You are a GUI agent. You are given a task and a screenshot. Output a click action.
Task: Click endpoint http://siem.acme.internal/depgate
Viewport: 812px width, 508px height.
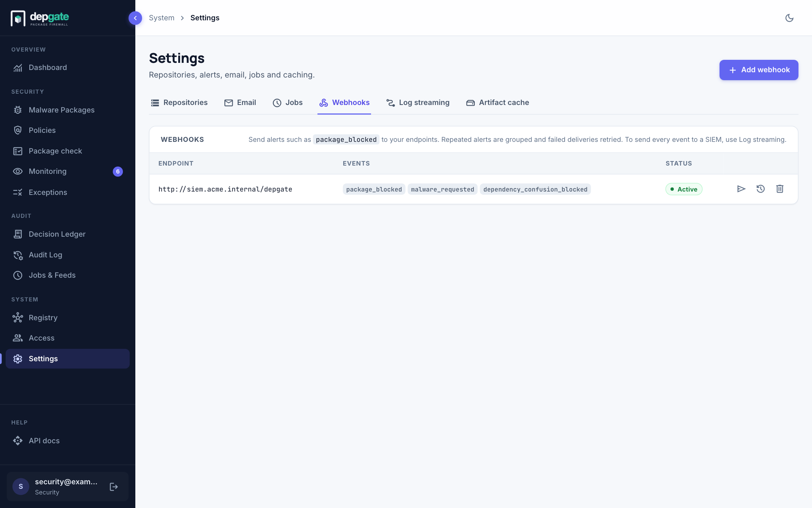point(225,189)
